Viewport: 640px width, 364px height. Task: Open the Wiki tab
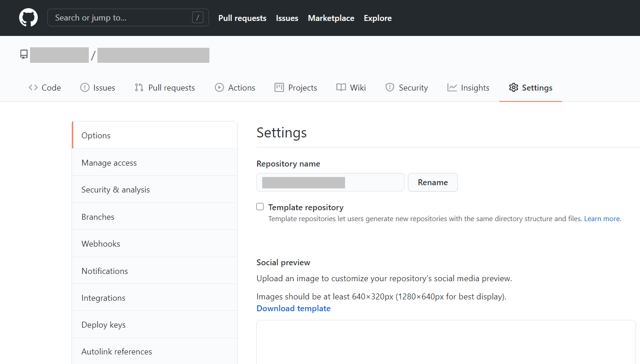[351, 88]
